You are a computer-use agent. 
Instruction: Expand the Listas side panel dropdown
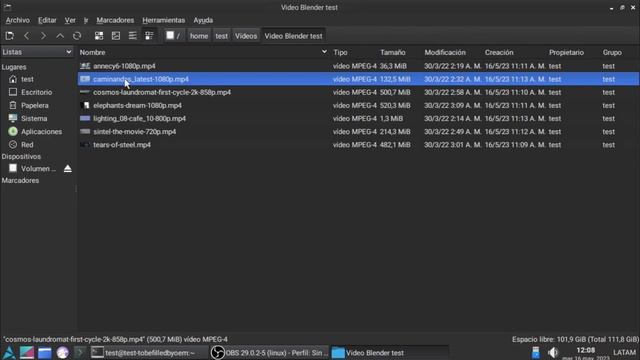(37, 52)
